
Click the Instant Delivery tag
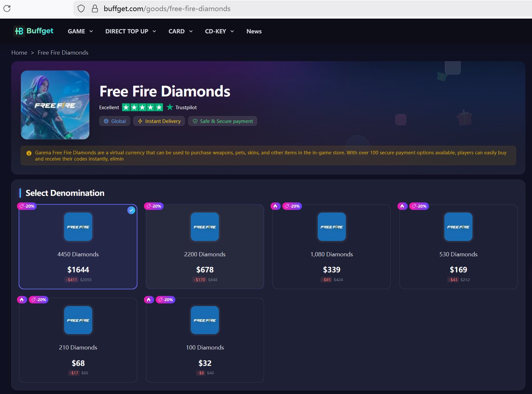[x=159, y=121]
